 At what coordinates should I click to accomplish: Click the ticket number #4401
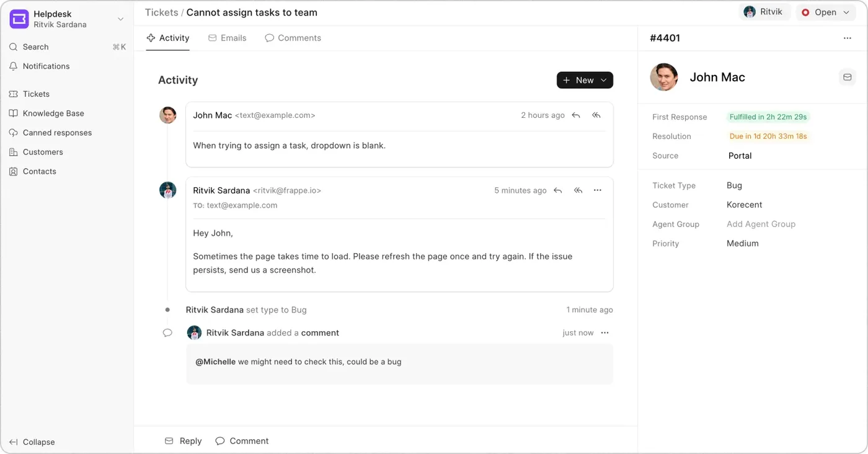coord(665,38)
